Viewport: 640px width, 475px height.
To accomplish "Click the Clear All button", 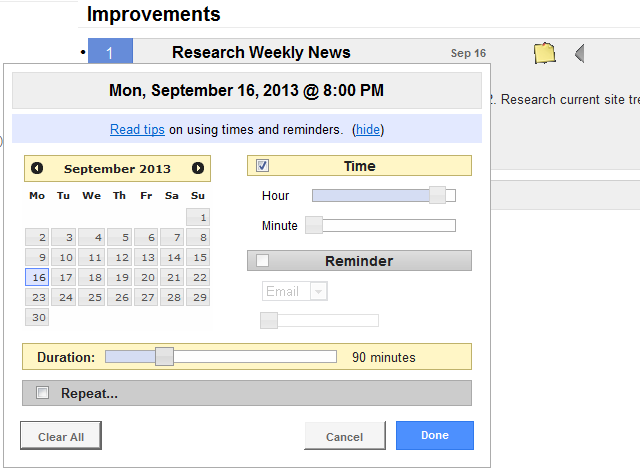I will pyautogui.click(x=61, y=437).
